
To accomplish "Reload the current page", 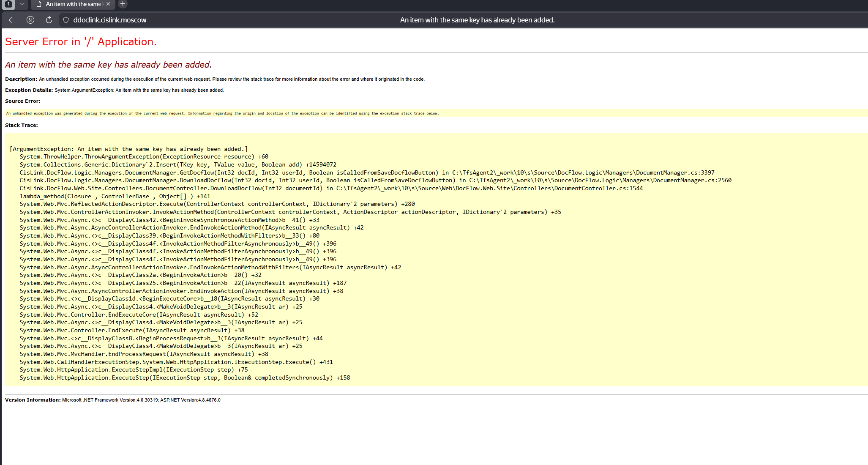I will click(49, 20).
